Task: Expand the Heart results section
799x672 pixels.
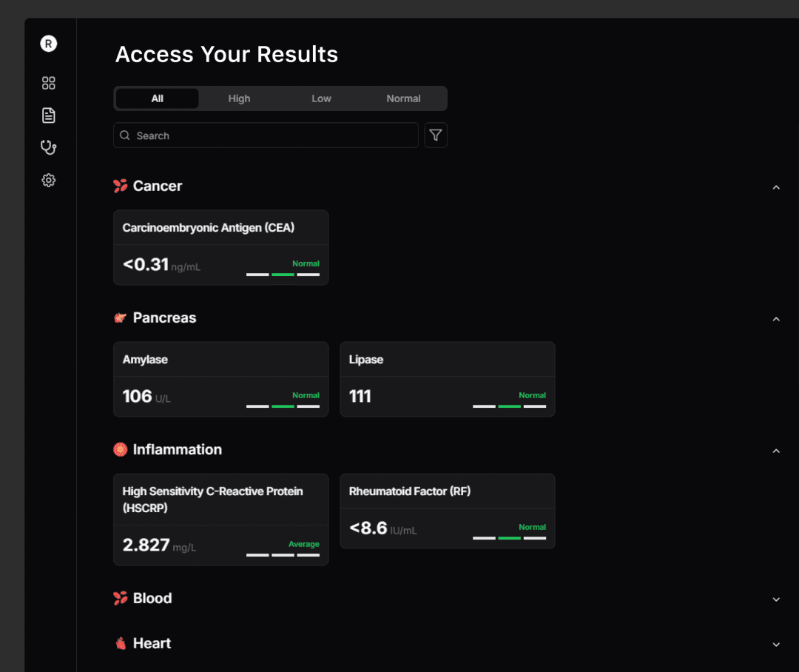Action: point(776,644)
